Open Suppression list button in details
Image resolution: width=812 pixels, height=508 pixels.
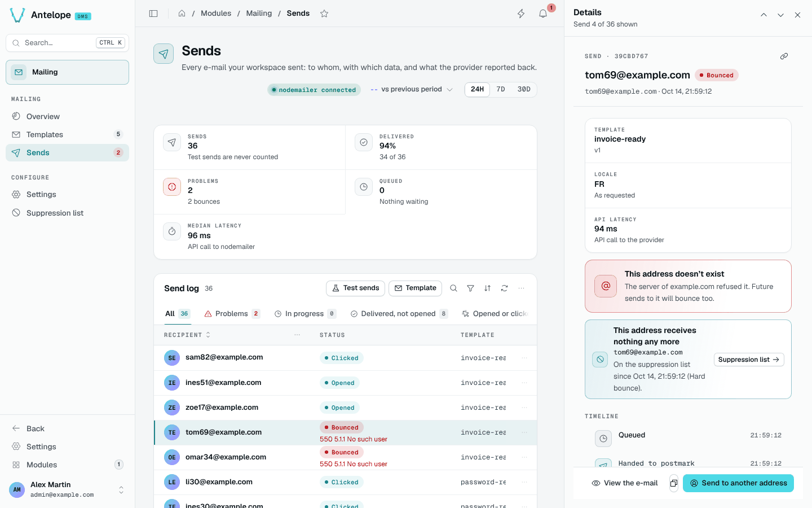tap(749, 360)
